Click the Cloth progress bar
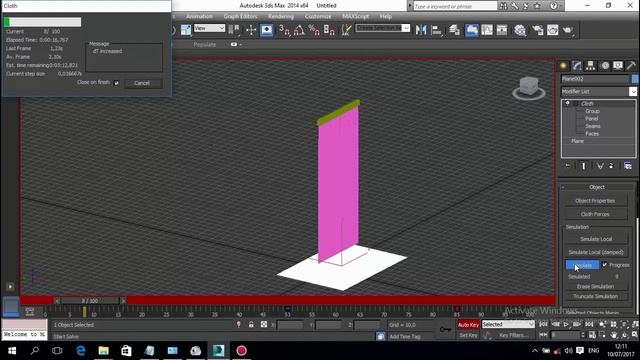 pos(42,22)
